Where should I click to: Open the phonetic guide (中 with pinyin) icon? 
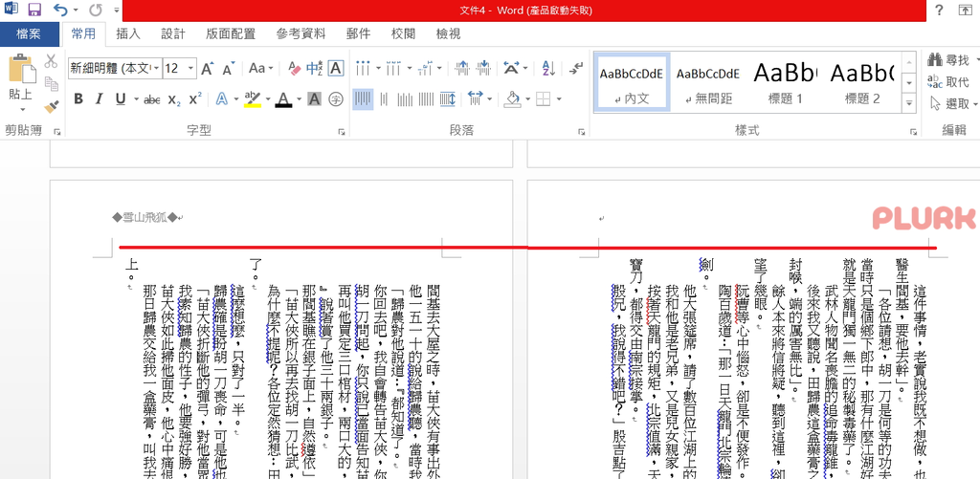click(x=315, y=68)
